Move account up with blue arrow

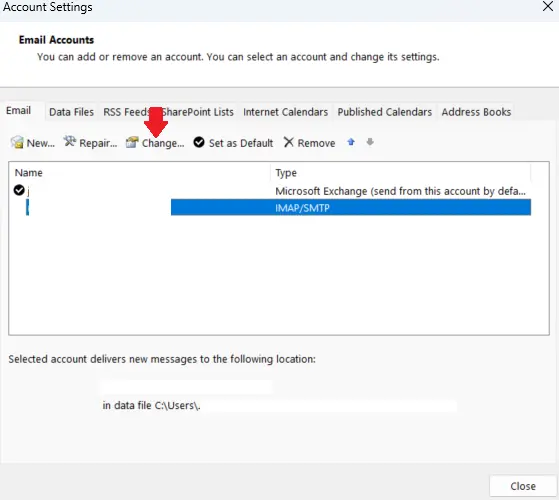click(351, 142)
